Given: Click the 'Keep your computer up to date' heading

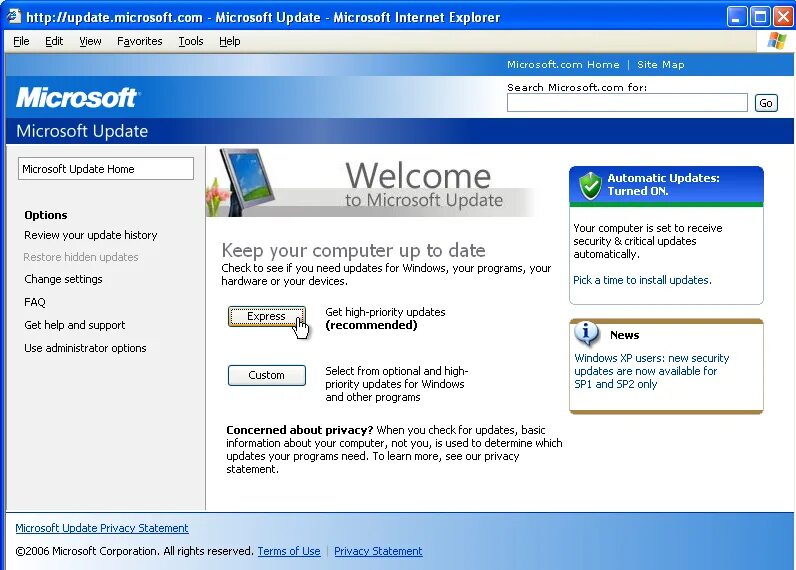Looking at the screenshot, I should click(353, 250).
